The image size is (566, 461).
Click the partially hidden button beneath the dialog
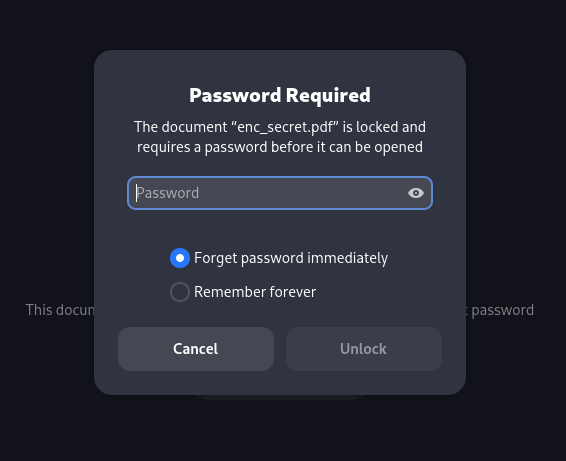(x=280, y=397)
